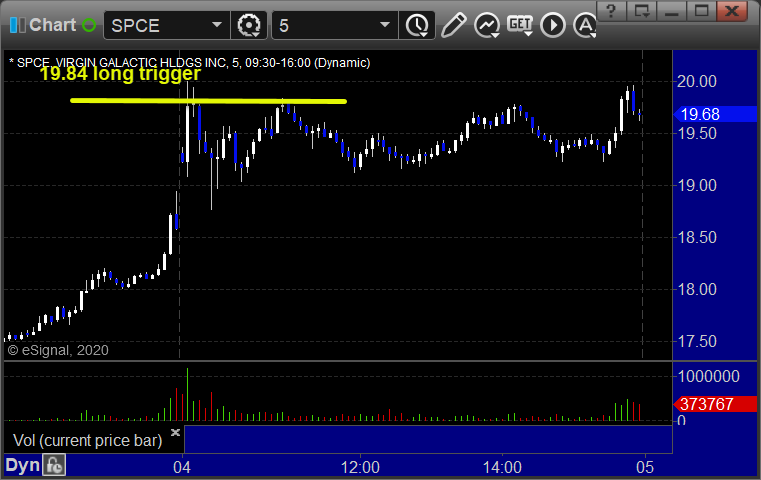Open the SPCE symbol dropdown
Image resolution: width=761 pixels, height=480 pixels.
tap(217, 25)
